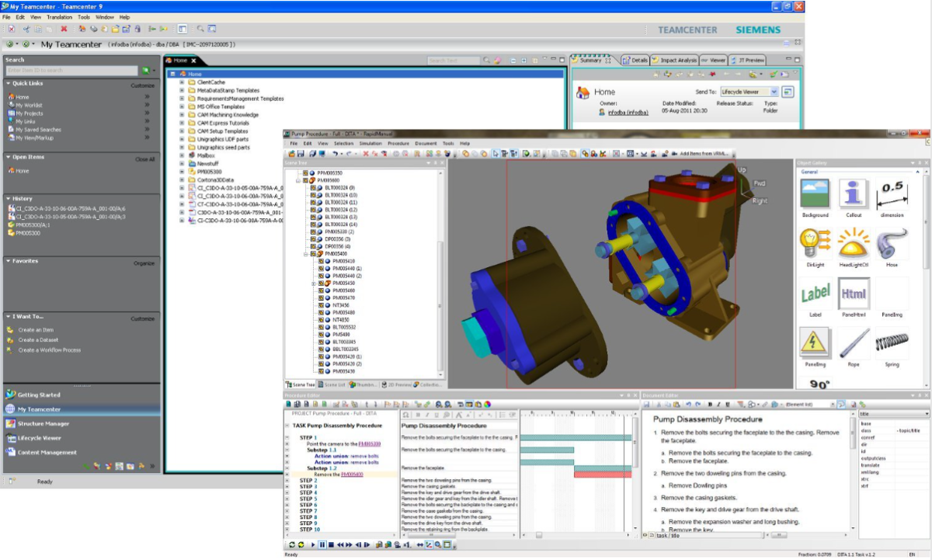932x560 pixels.
Task: Click Customize in Quick Links
Action: pyautogui.click(x=142, y=85)
